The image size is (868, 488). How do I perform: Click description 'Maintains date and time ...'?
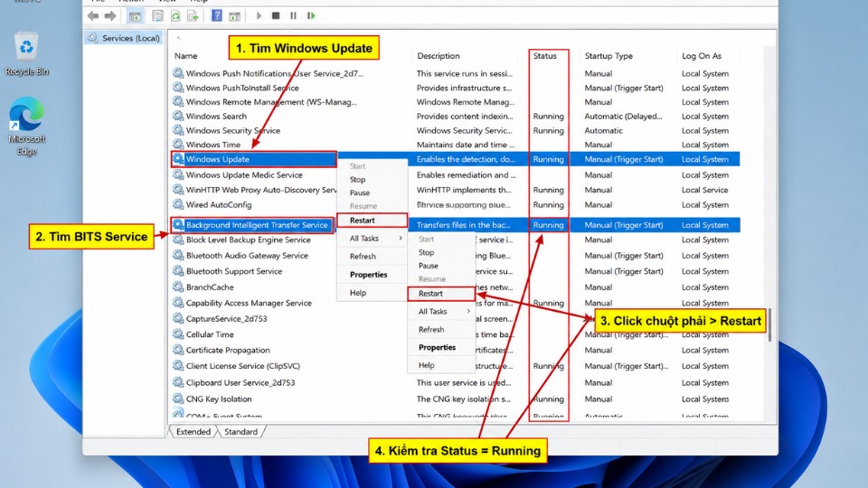pos(466,145)
